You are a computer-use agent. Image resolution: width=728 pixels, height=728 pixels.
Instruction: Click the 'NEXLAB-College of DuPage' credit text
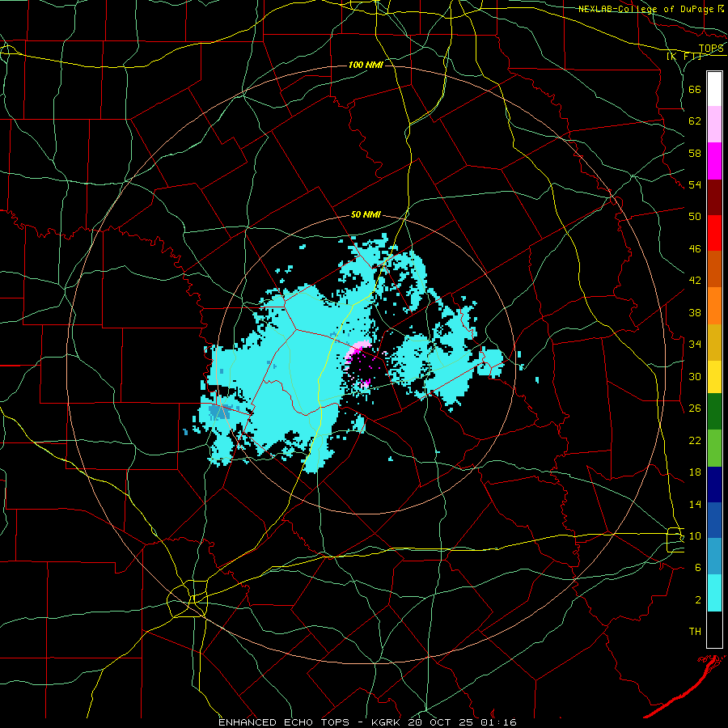click(647, 9)
